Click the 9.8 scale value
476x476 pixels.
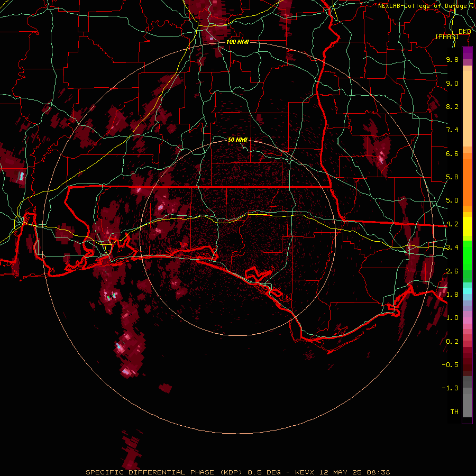pyautogui.click(x=452, y=59)
